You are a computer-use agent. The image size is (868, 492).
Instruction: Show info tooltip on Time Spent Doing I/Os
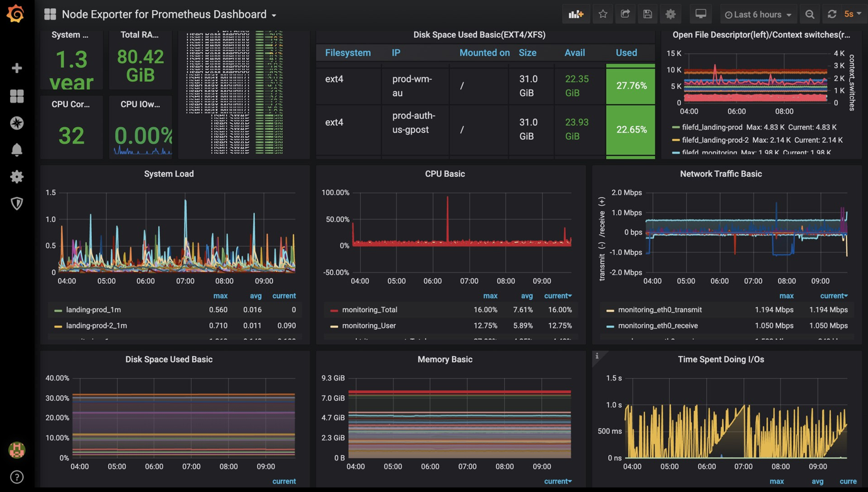click(597, 356)
